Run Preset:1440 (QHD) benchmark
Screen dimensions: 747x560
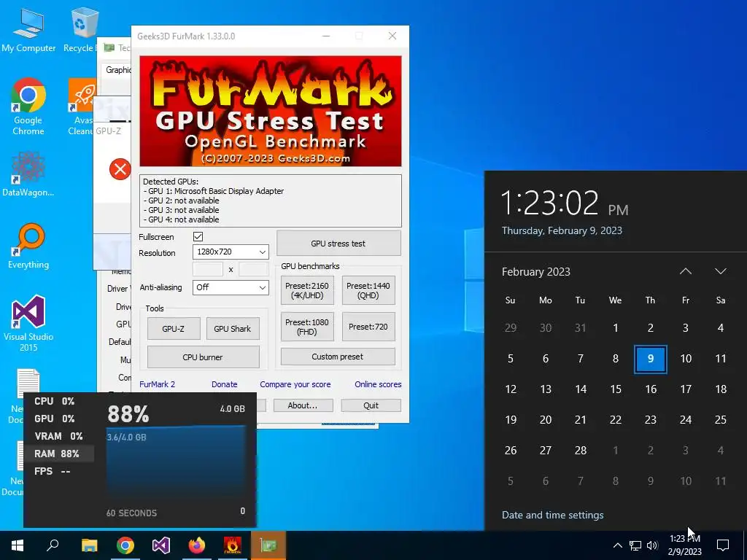(368, 290)
